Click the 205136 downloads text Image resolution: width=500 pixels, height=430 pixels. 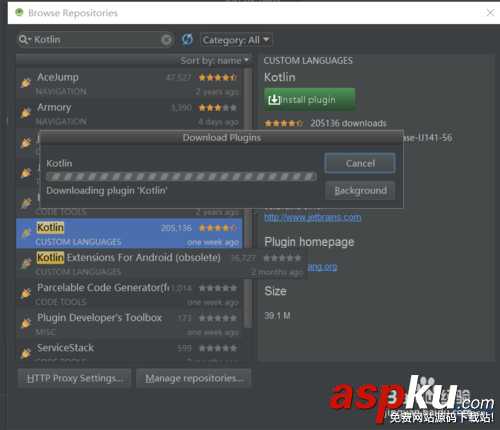348,123
